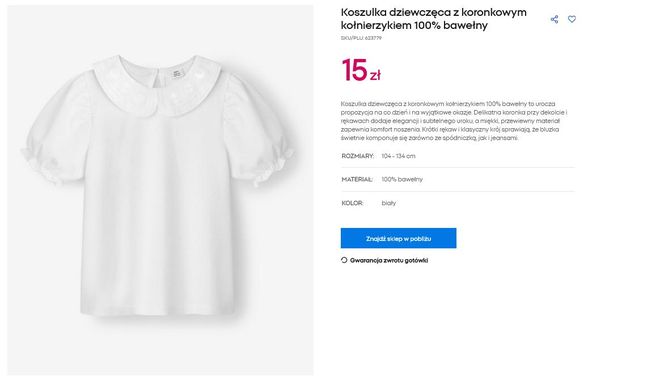Select the 100% bawełny material value
The image size is (664, 385).
402,180
